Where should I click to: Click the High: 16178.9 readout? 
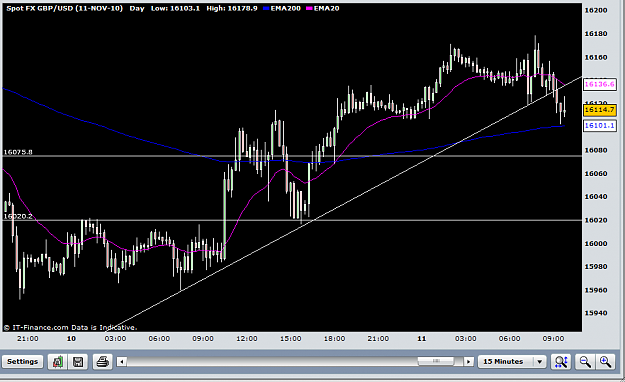pos(232,8)
